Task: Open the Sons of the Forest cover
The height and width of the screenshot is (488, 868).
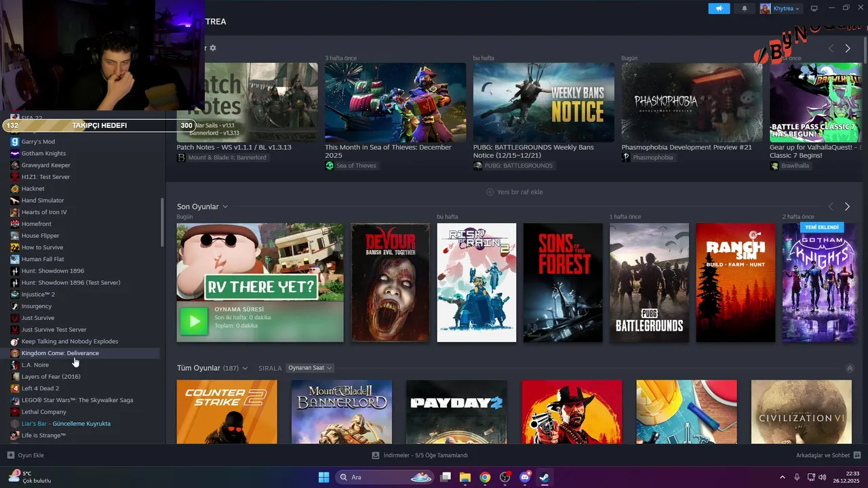Action: click(x=563, y=283)
